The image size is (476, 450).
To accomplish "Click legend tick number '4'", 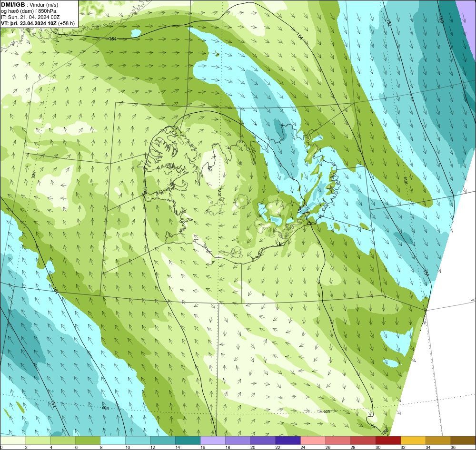I will point(51,447).
